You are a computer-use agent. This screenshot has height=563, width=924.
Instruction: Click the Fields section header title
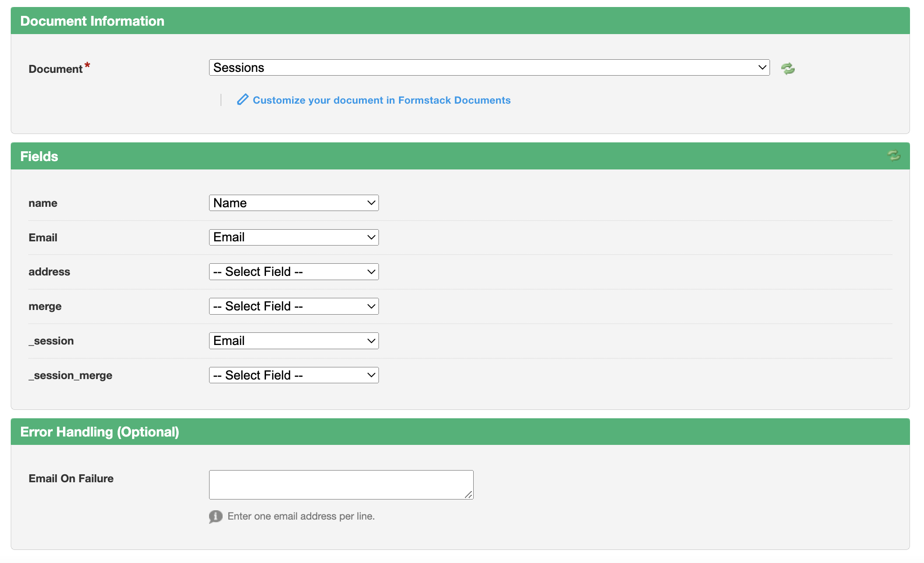(x=39, y=156)
